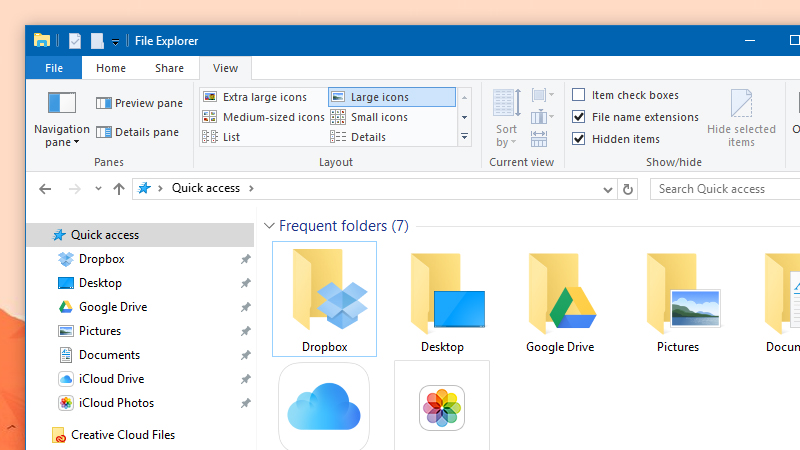The image size is (800, 450).
Task: Click Hide selected items button
Action: point(741,118)
